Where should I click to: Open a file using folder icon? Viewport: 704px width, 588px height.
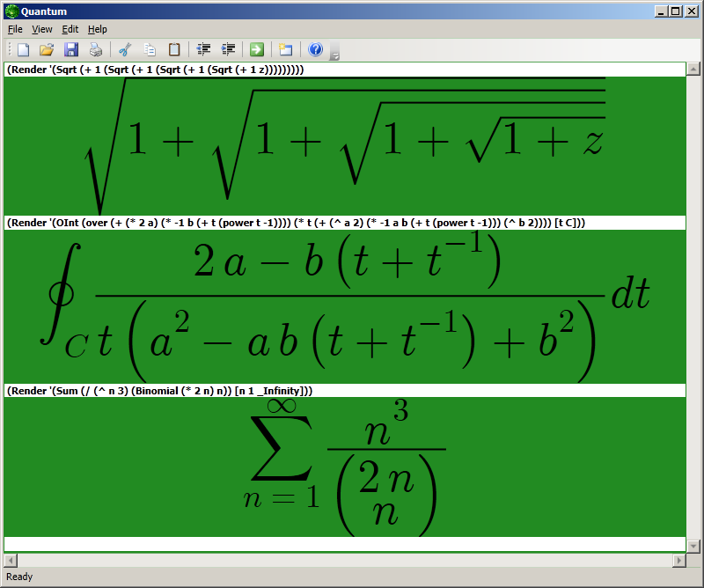tap(47, 49)
